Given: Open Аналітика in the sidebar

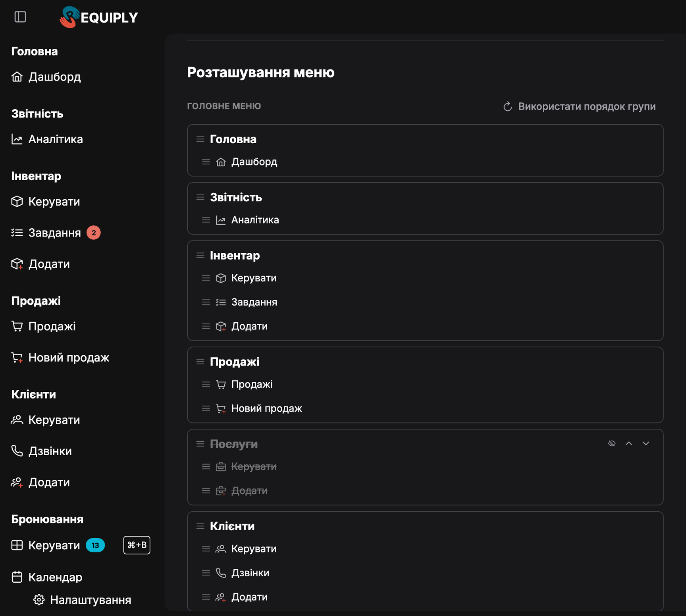Looking at the screenshot, I should [x=47, y=139].
